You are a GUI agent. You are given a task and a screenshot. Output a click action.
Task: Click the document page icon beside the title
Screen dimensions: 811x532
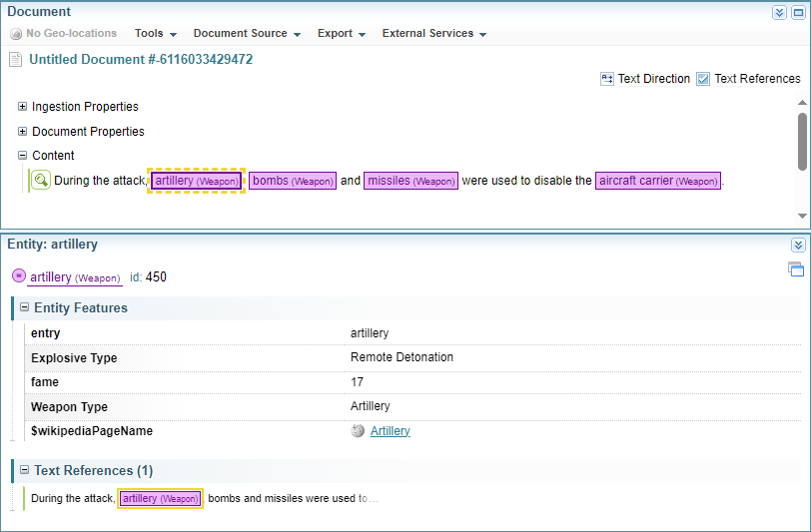(15, 60)
